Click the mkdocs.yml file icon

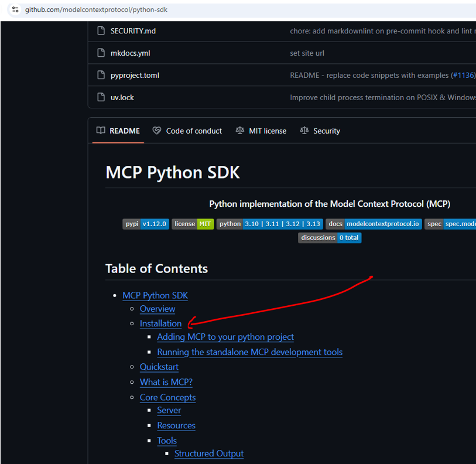pos(100,53)
